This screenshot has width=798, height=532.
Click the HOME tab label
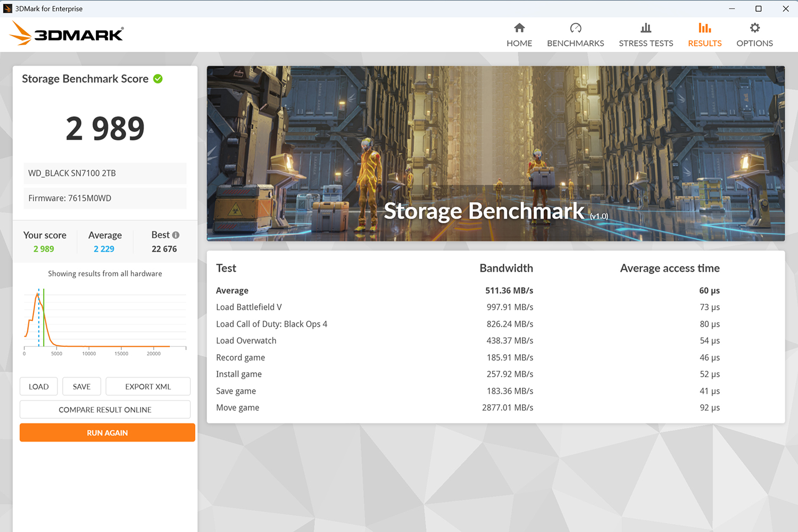click(x=519, y=44)
